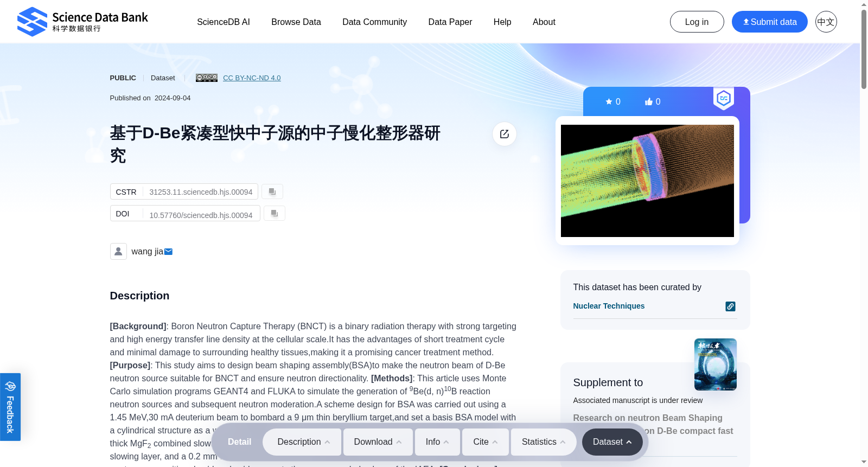Open the email icon next to wang jia
868x467 pixels.
click(x=169, y=252)
